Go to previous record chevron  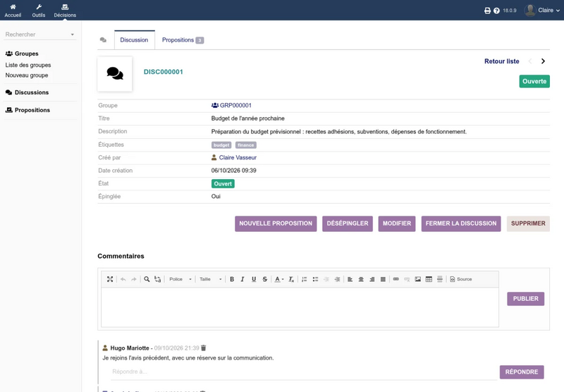point(530,61)
